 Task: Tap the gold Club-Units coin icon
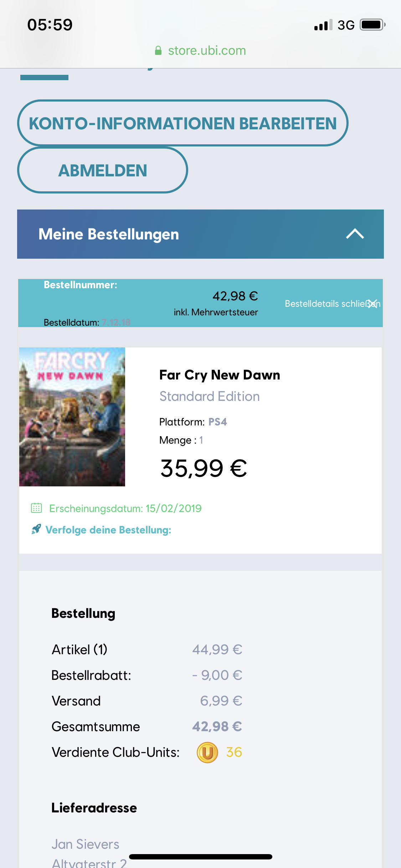pyautogui.click(x=207, y=752)
